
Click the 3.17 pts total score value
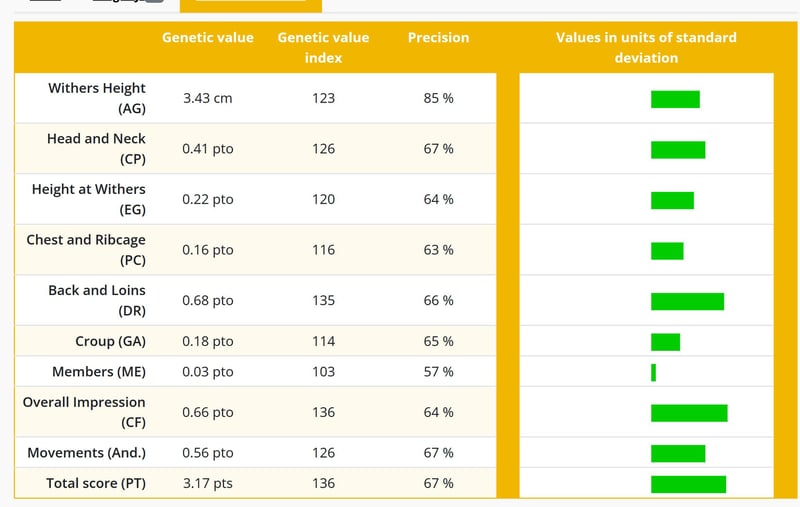[x=208, y=483]
